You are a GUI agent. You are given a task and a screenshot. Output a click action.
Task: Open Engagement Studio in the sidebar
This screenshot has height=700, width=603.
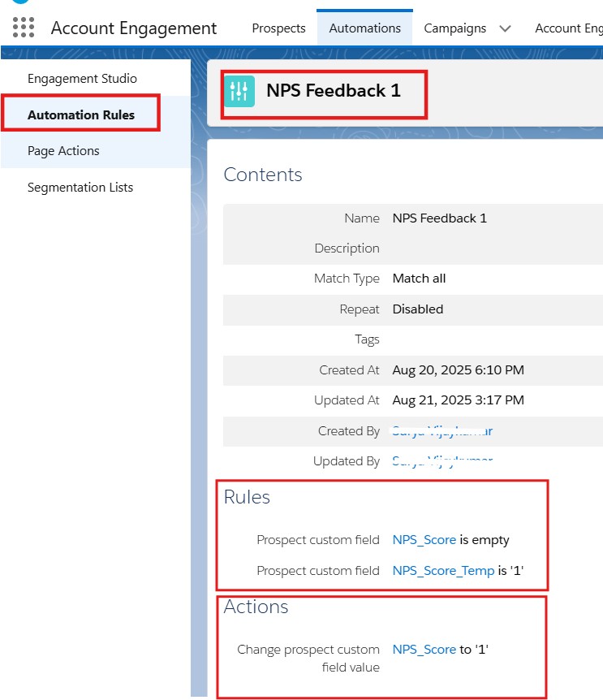82,79
